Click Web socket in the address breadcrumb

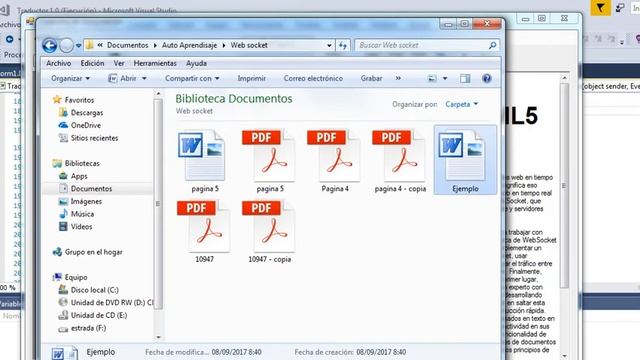pos(249,45)
